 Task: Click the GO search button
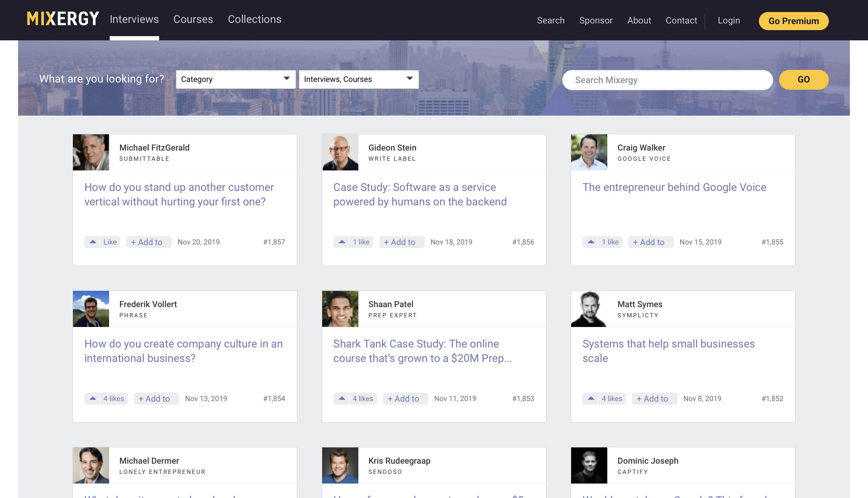[804, 80]
